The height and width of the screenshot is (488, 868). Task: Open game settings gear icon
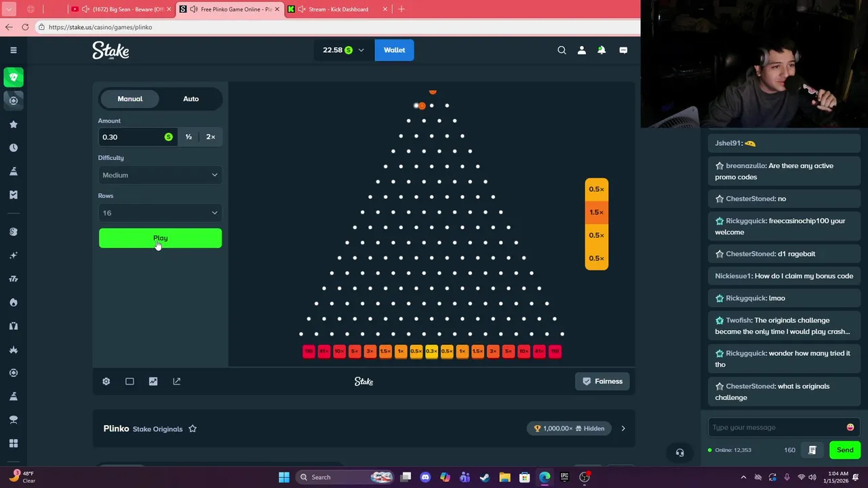click(106, 382)
